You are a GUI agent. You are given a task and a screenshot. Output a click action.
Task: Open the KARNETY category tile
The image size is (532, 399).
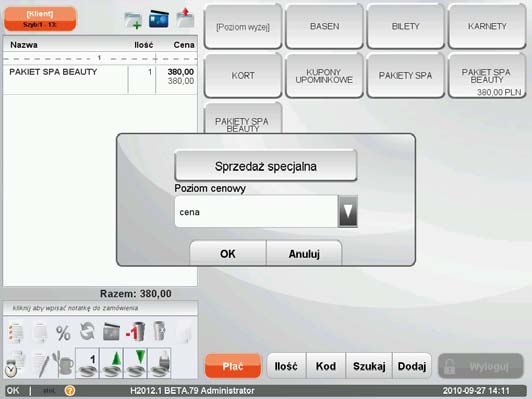coord(487,26)
